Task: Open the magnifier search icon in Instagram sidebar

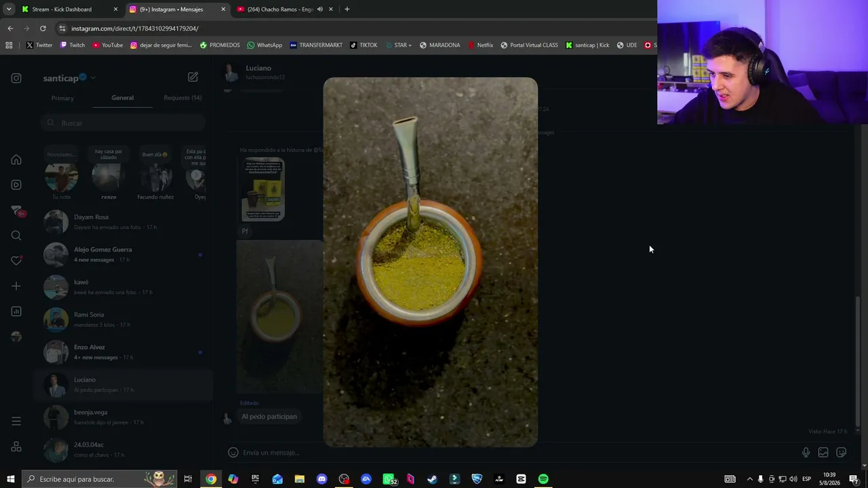Action: pyautogui.click(x=16, y=235)
